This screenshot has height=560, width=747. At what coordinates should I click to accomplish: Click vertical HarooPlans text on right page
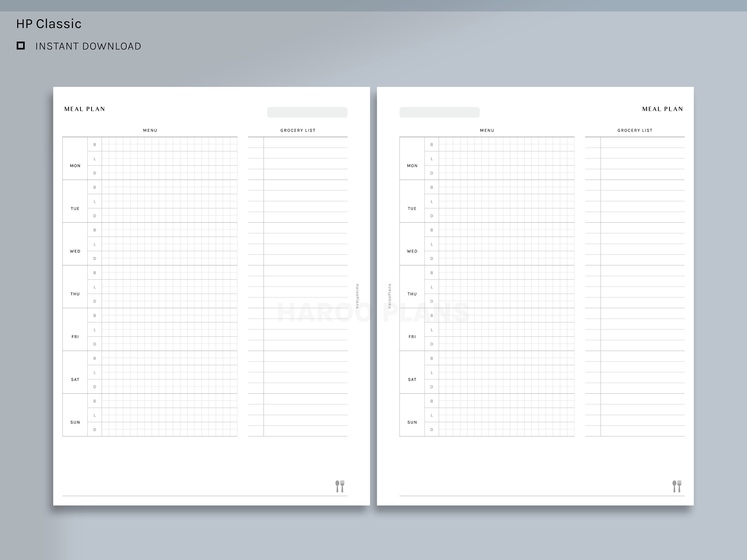(389, 296)
